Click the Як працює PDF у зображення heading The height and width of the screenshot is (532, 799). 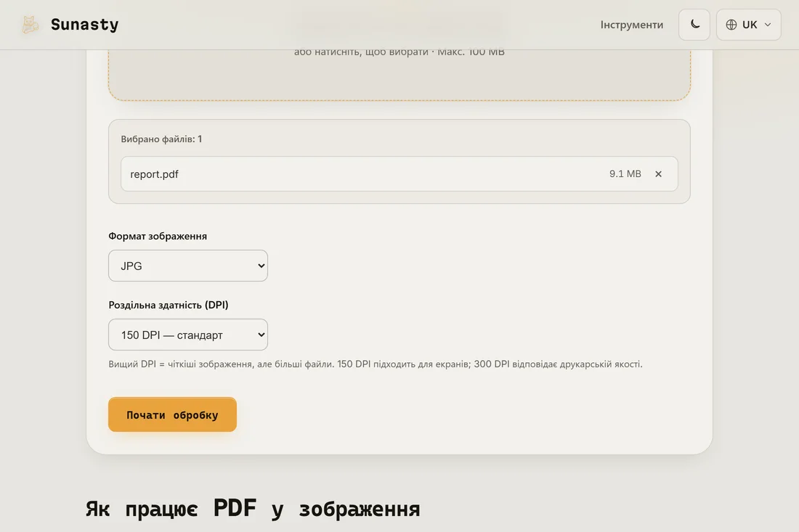(253, 509)
